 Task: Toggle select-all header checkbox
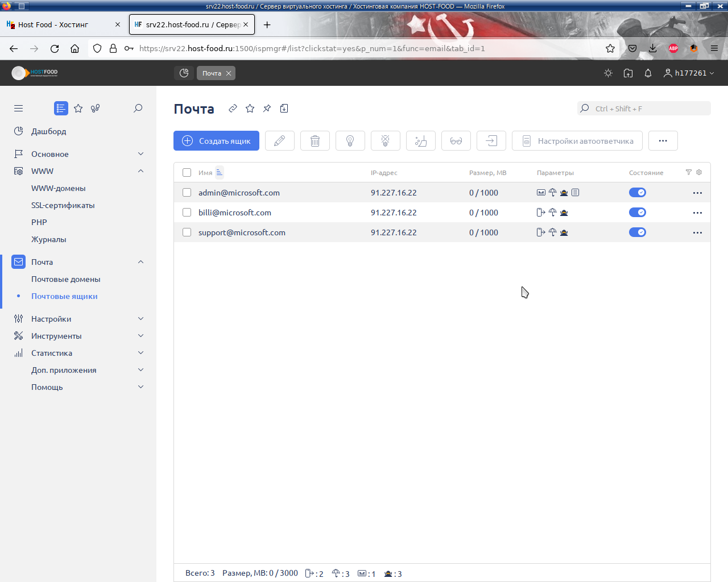187,172
